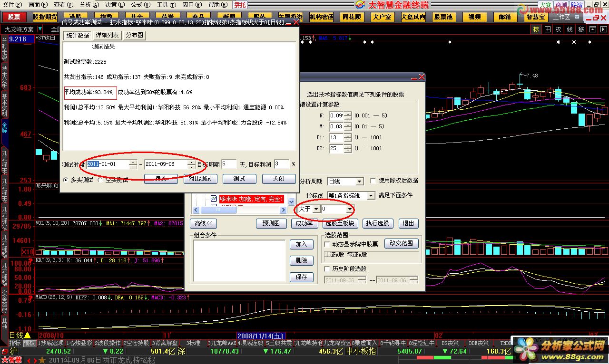This screenshot has width=609, height=364.
Task: Open the 股票池 toolbar button
Action: tap(444, 17)
